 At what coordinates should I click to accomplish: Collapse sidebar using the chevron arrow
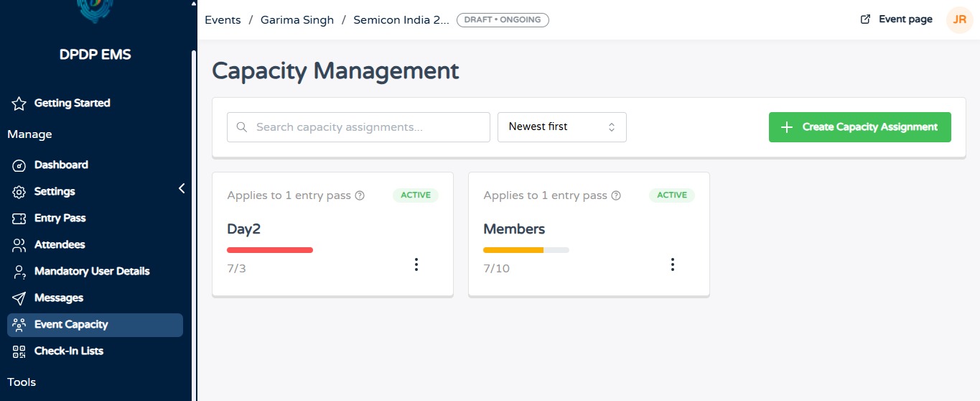[x=182, y=188]
